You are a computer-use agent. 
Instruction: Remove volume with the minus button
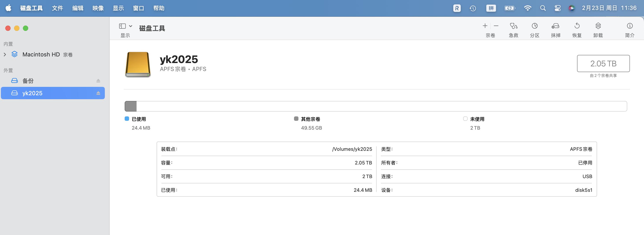point(496,26)
